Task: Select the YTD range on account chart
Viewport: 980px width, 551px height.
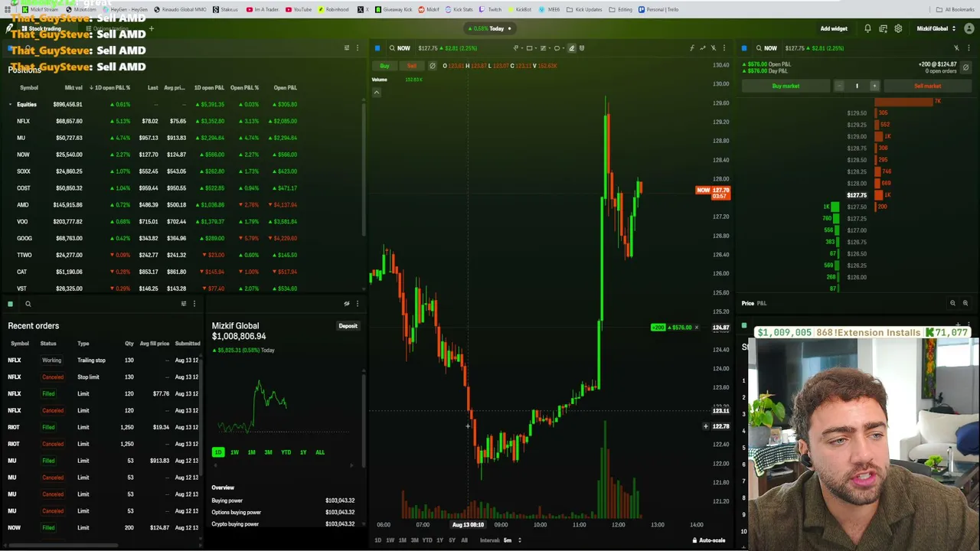Action: (x=286, y=452)
